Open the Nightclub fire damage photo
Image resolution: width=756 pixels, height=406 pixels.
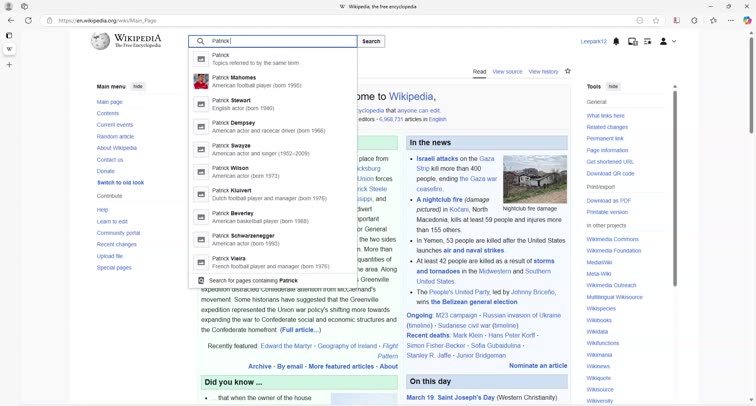pyautogui.click(x=535, y=179)
